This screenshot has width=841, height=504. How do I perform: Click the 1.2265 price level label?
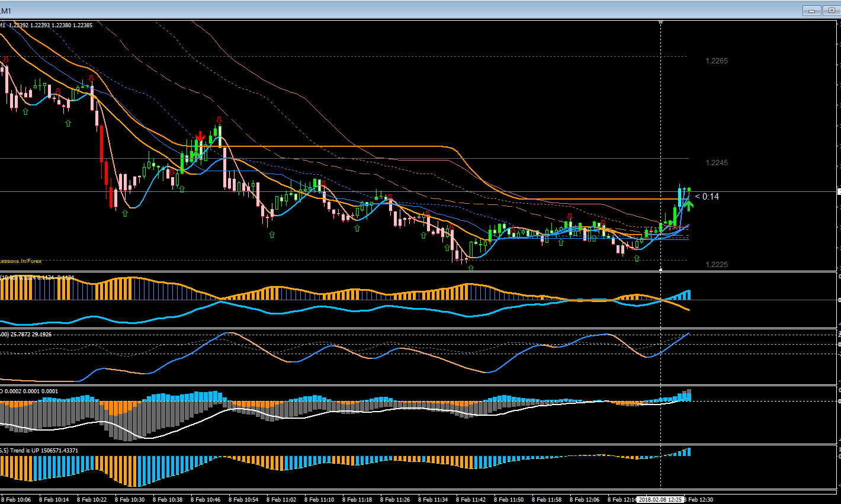pos(717,61)
